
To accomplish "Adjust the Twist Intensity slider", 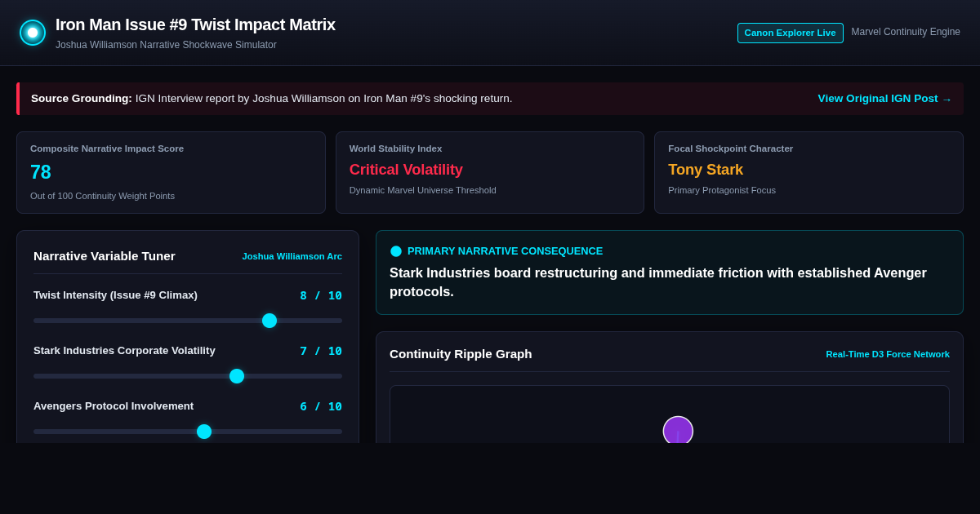I will tap(188, 321).
